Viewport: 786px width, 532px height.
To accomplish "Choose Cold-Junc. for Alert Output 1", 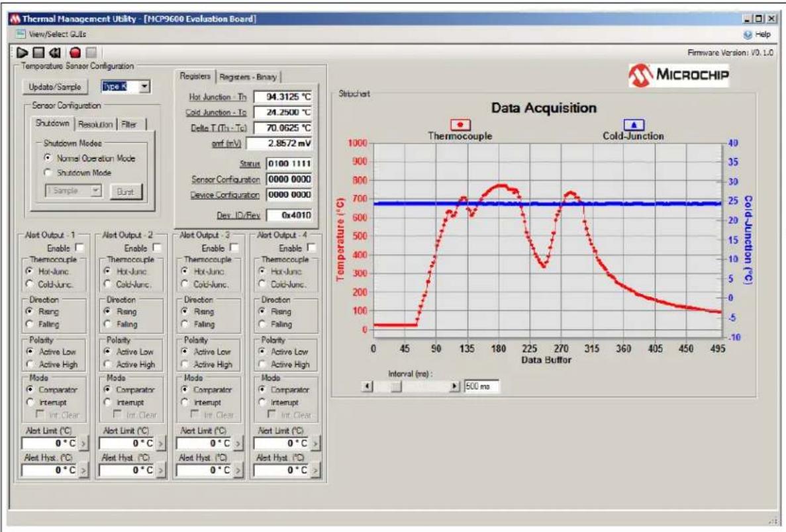I will (30, 284).
